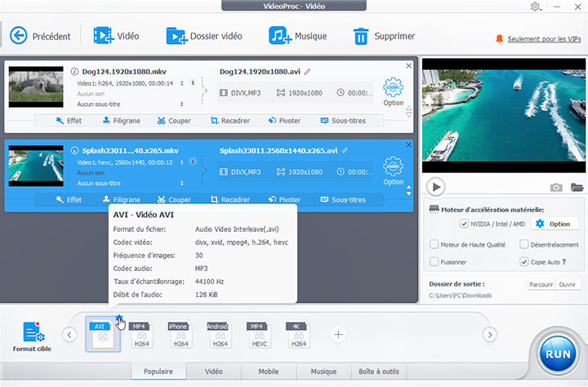
Task: Add a music file with Musique
Action: pyautogui.click(x=298, y=36)
